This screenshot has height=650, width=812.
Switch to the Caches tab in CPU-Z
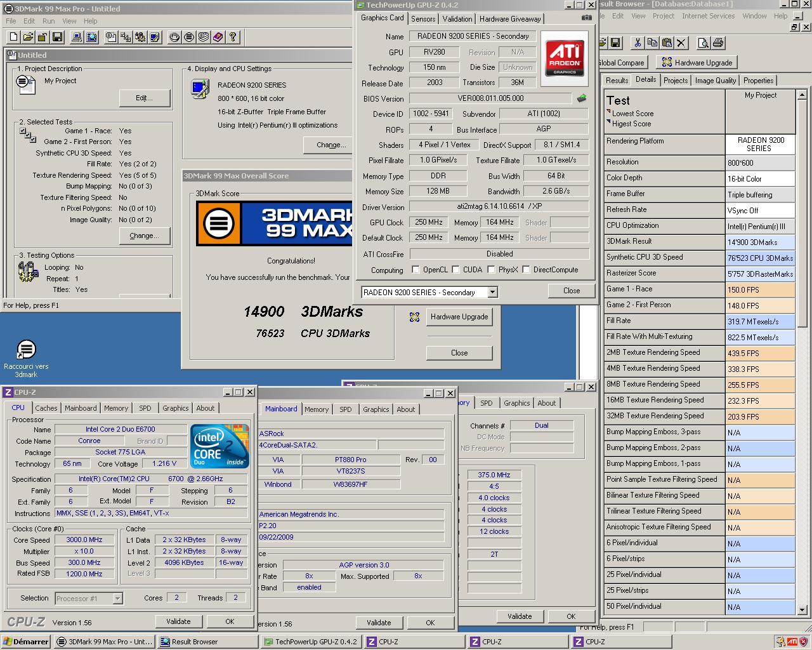pyautogui.click(x=46, y=408)
